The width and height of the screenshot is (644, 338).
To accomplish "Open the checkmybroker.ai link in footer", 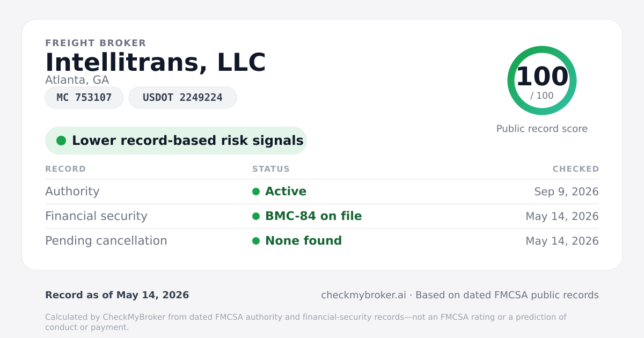I will coord(363,295).
